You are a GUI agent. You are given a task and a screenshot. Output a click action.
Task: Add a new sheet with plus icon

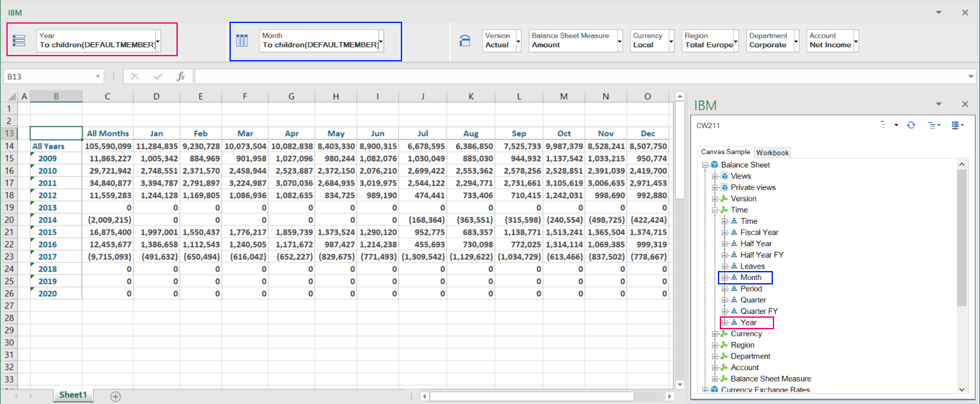pos(115,396)
